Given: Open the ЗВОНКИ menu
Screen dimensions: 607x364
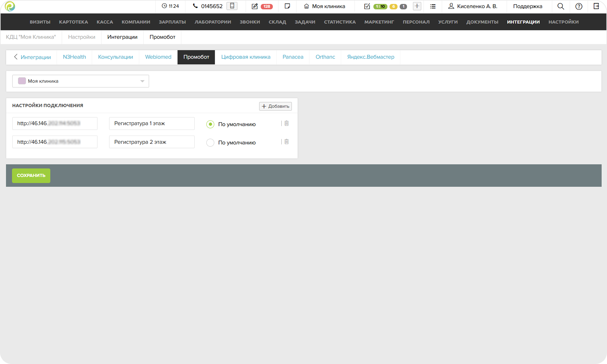Looking at the screenshot, I should pos(250,22).
